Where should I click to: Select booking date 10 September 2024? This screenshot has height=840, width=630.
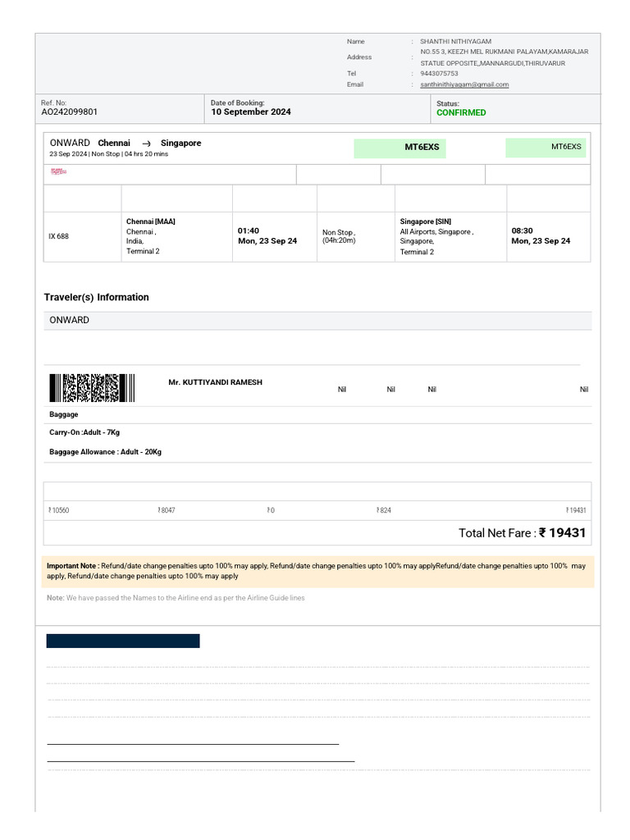point(251,112)
